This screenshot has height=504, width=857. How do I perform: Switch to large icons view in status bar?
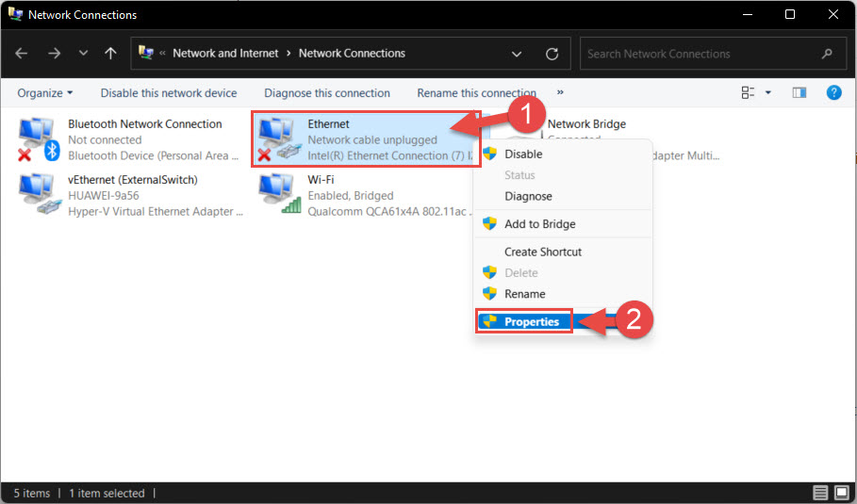tap(842, 493)
